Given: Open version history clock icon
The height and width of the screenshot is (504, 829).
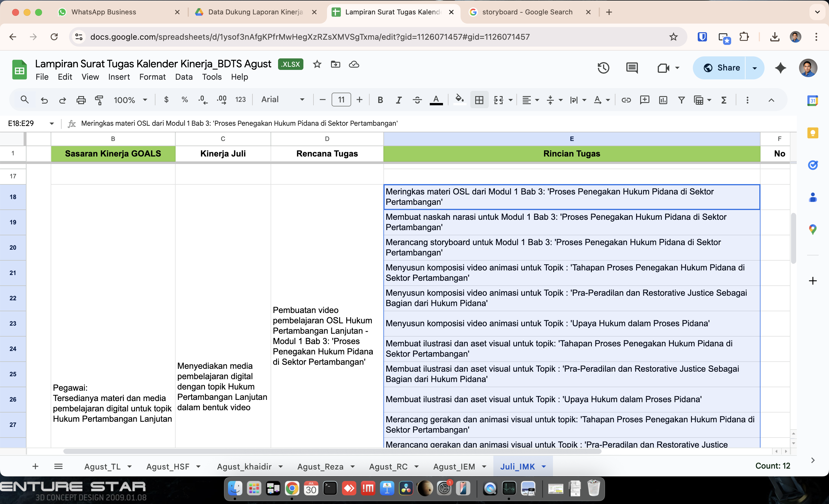Looking at the screenshot, I should click(603, 68).
